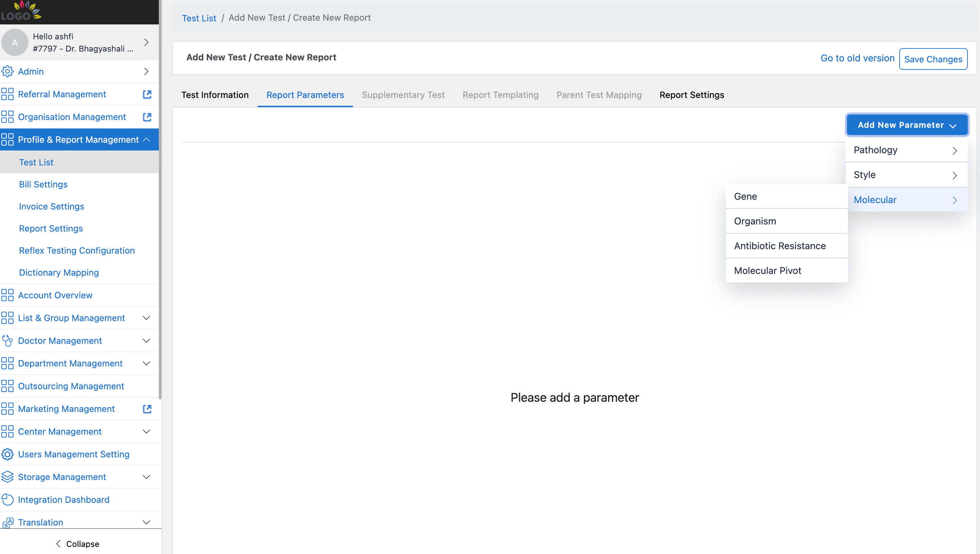Expand the user profile chevron
This screenshot has height=554, width=980.
(146, 42)
